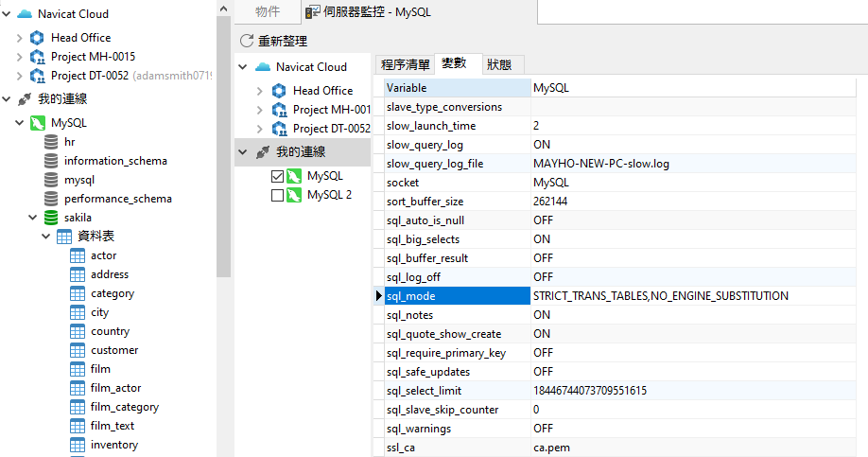Select the sql_safe_updates variable
Screen dimensions: 868x457
[x=428, y=372]
